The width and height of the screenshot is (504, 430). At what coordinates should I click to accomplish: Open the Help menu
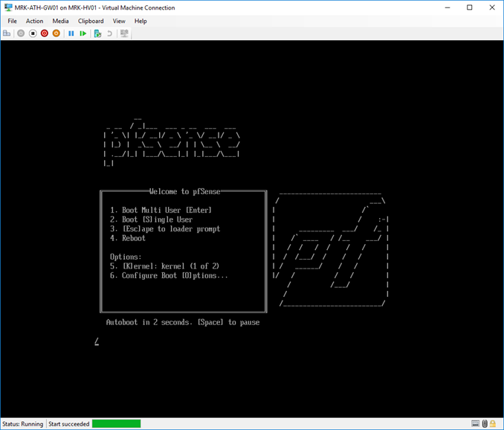tap(140, 21)
